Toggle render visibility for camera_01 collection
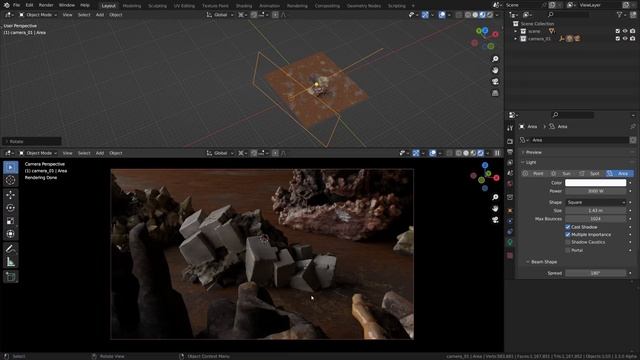Screen dimensions: 640x360 (x=632, y=39)
